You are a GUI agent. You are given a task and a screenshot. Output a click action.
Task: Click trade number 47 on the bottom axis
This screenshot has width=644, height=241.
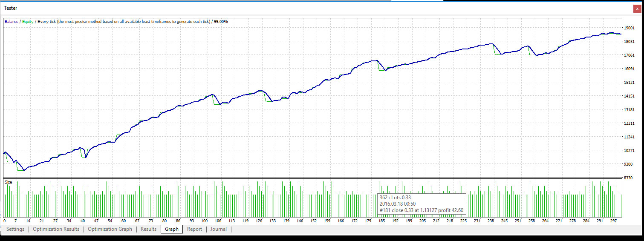pyautogui.click(x=96, y=221)
